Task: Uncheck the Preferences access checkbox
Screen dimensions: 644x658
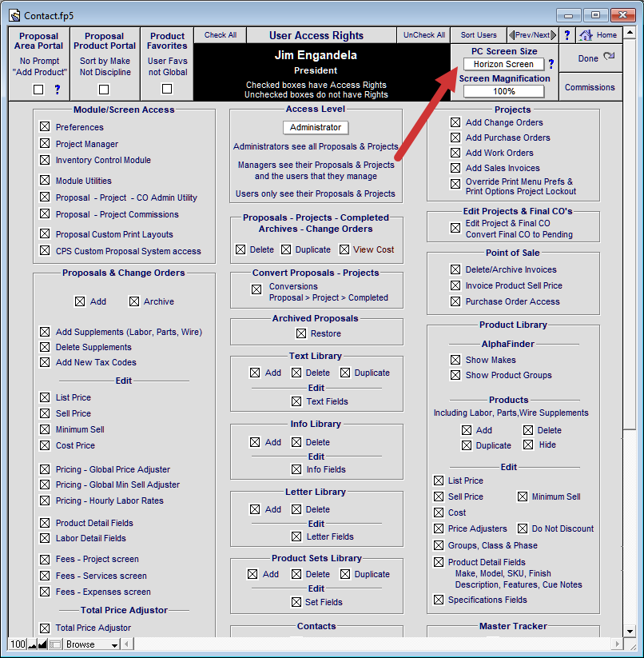Action: (45, 126)
